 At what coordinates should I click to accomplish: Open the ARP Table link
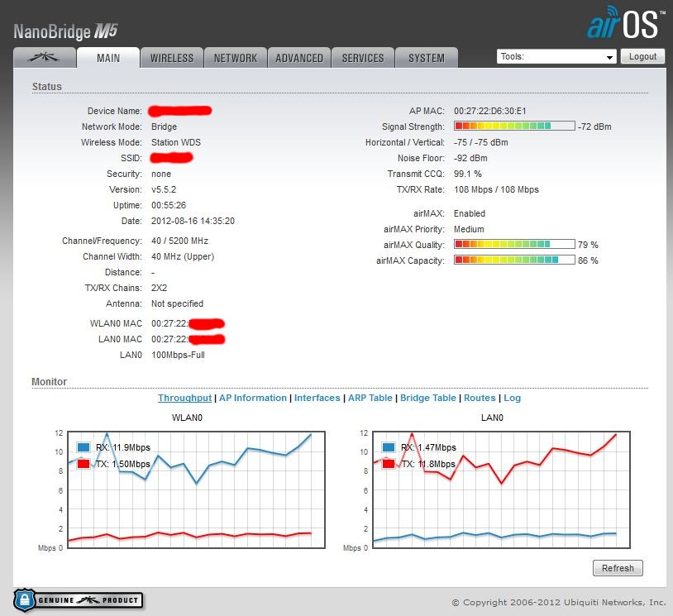(370, 398)
